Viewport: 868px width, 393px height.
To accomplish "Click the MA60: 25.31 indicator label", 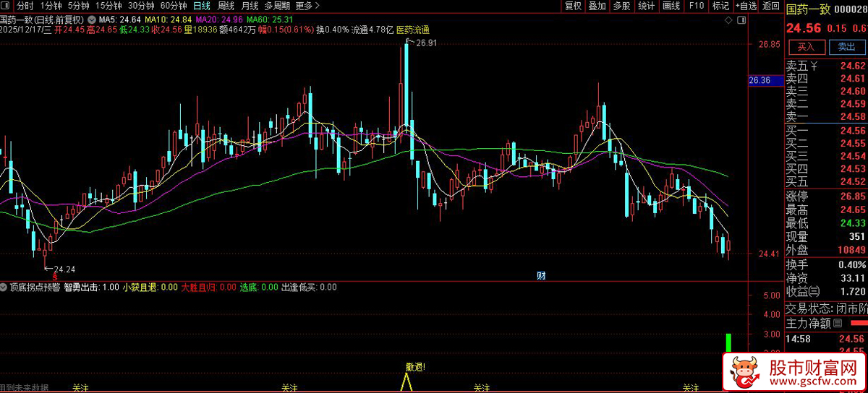I will [x=270, y=18].
